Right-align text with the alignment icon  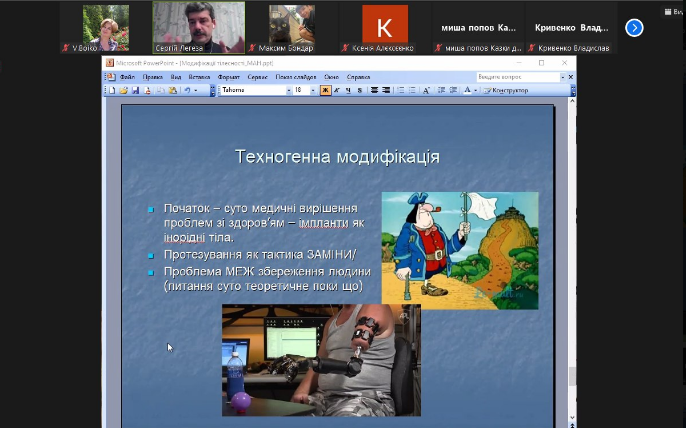386,90
